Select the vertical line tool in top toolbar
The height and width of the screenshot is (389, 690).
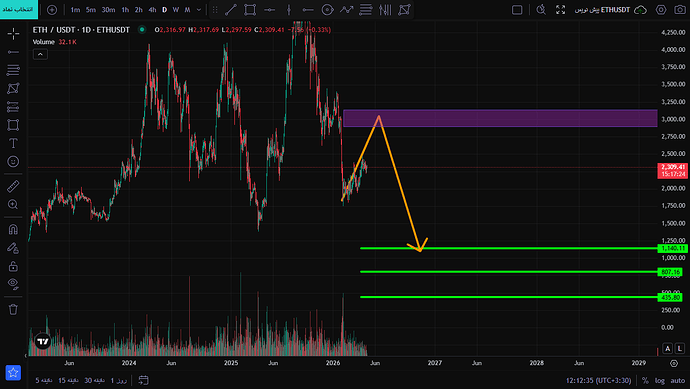tap(289, 10)
